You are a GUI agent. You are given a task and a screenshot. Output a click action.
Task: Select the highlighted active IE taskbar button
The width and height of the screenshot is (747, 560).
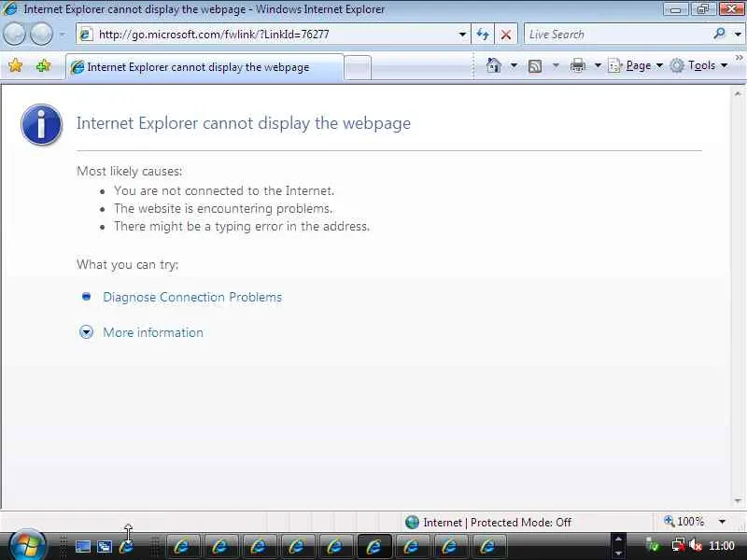point(374,546)
